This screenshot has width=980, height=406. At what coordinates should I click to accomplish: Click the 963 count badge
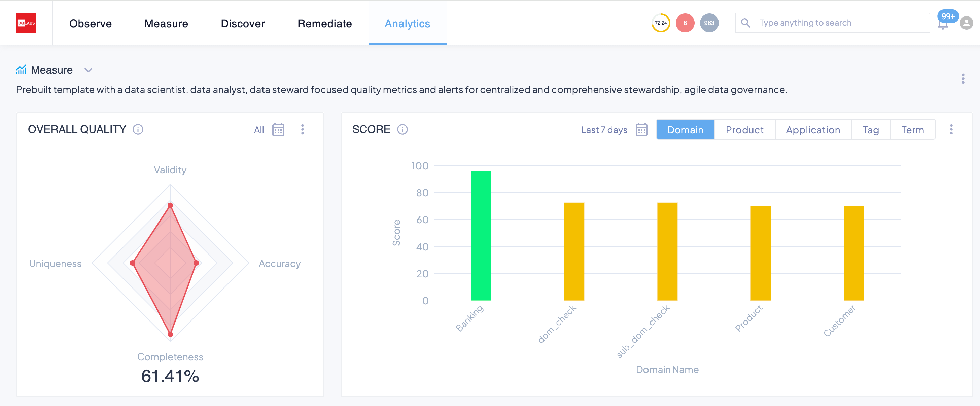709,23
